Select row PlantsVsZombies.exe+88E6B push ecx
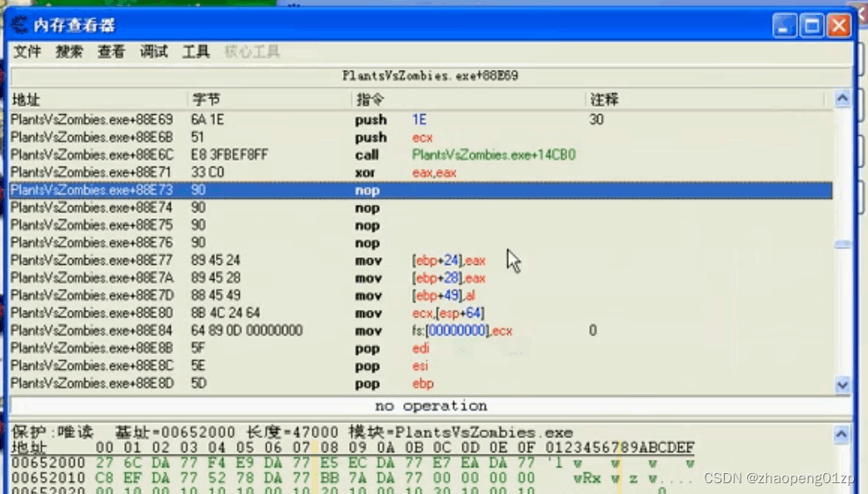This screenshot has height=494, width=868. pyautogui.click(x=421, y=137)
